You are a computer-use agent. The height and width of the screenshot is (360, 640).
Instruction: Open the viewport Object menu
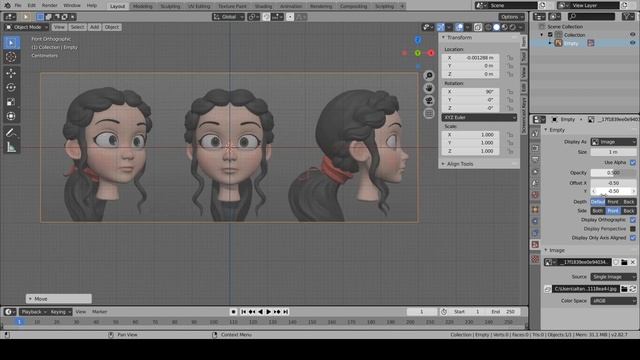click(111, 27)
